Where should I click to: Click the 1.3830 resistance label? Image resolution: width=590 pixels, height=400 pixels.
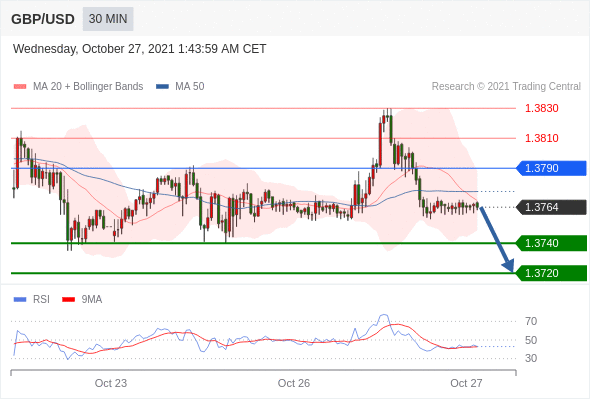541,108
